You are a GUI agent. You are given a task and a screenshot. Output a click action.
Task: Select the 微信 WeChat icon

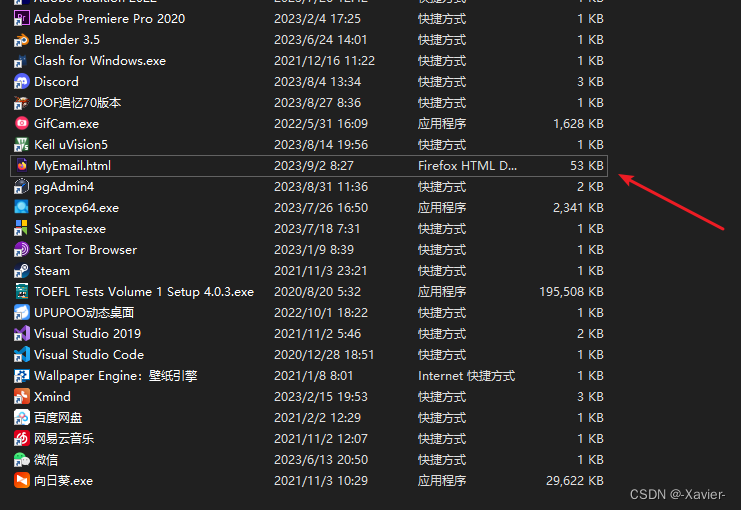tap(21, 459)
